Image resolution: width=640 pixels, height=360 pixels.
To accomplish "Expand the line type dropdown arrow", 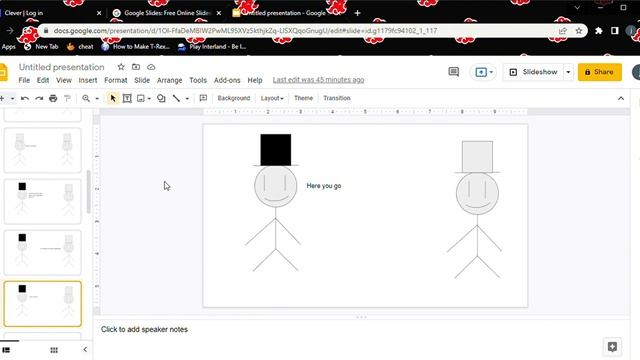I will pyautogui.click(x=187, y=99).
